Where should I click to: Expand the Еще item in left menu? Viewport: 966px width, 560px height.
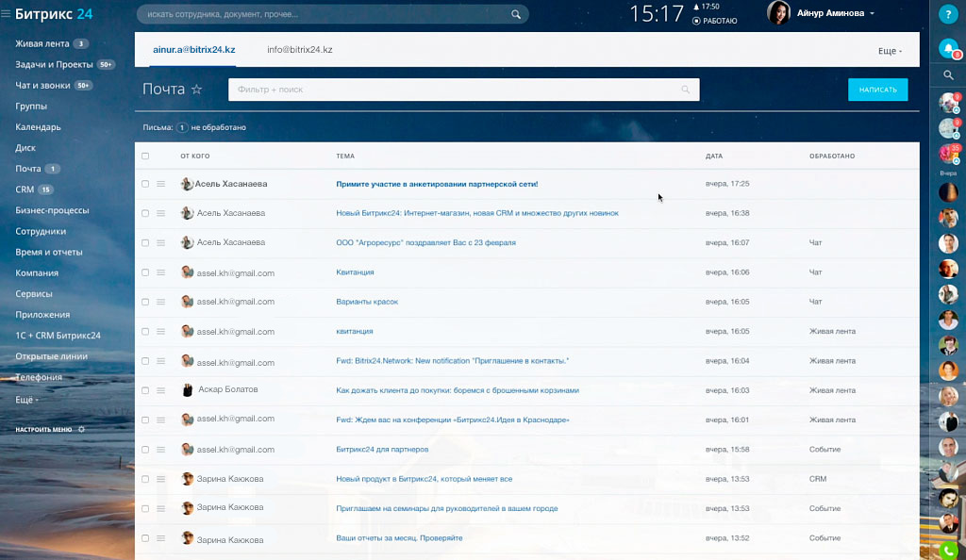[x=26, y=400]
